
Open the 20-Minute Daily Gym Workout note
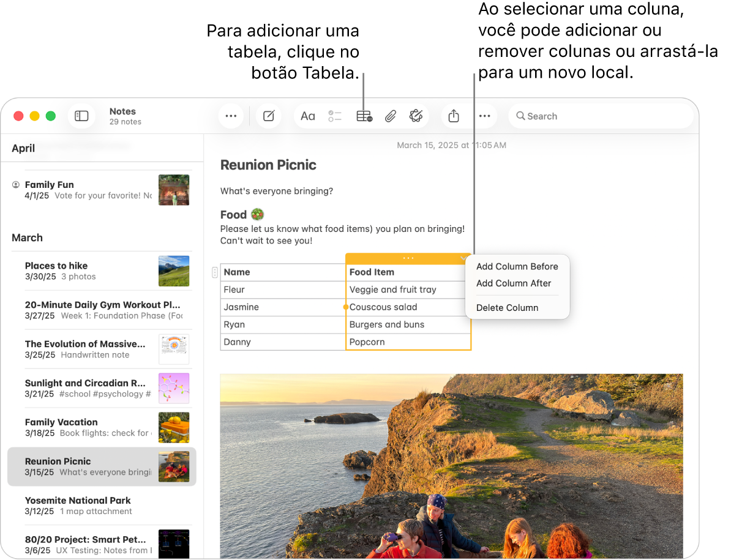102,310
